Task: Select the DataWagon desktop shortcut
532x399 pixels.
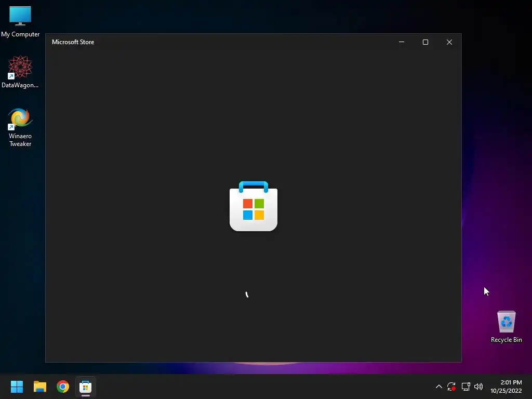Action: click(20, 72)
